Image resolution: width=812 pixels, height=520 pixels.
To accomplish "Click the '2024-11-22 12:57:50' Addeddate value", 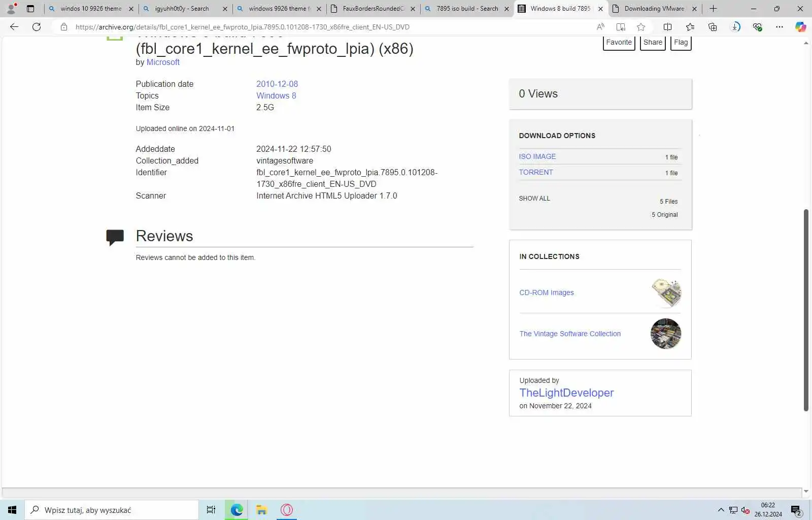I will pos(294,149).
